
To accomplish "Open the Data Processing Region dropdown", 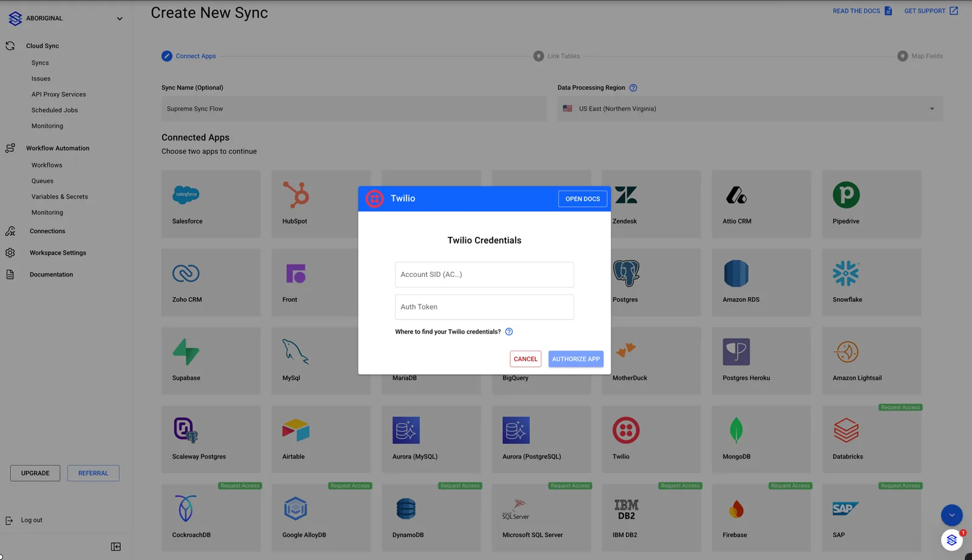I will [750, 109].
